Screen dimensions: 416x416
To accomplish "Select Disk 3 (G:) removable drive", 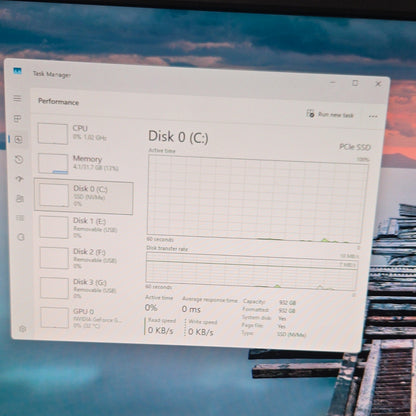I will [86, 288].
